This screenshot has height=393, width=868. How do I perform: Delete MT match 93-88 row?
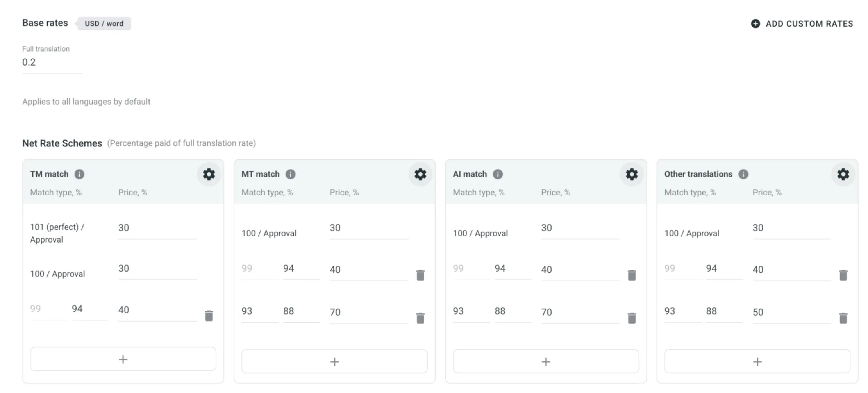pyautogui.click(x=420, y=318)
